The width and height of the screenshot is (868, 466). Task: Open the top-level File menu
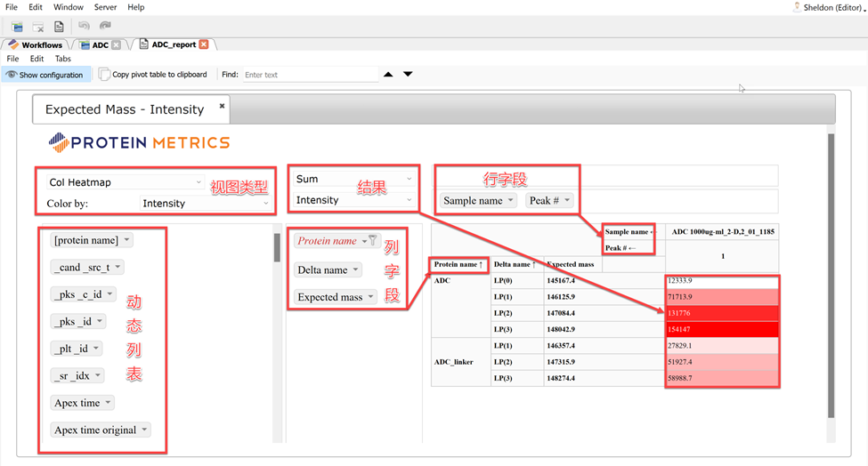(11, 7)
